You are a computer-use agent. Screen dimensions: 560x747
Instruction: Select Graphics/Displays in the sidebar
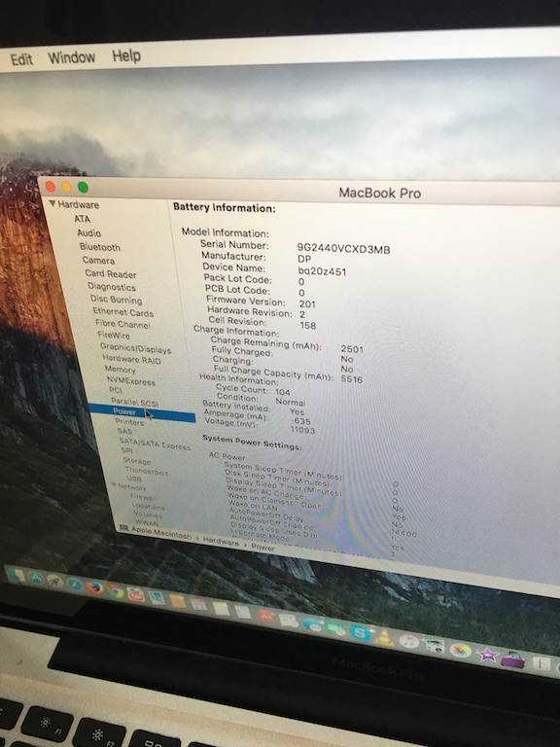[135, 348]
